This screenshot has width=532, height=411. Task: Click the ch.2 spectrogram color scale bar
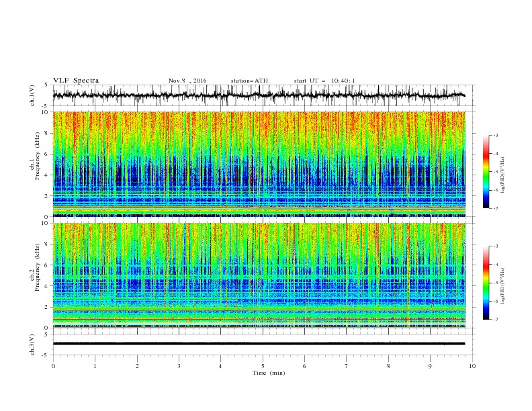486,283
